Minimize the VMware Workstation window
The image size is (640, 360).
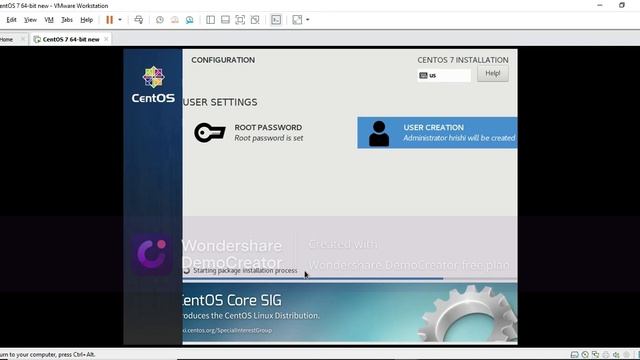(600, 5)
